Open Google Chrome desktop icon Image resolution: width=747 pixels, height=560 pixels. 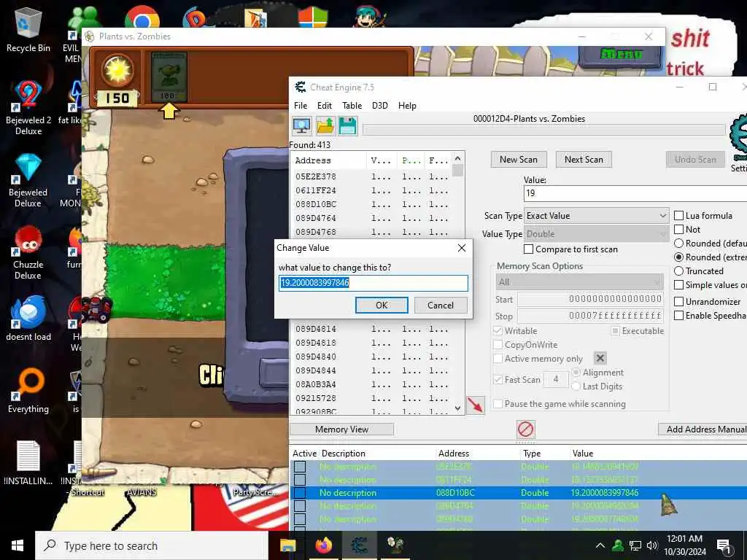[142, 17]
